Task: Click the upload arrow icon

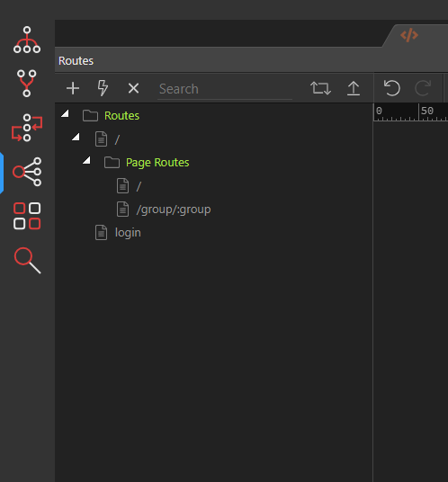Action: click(x=354, y=88)
